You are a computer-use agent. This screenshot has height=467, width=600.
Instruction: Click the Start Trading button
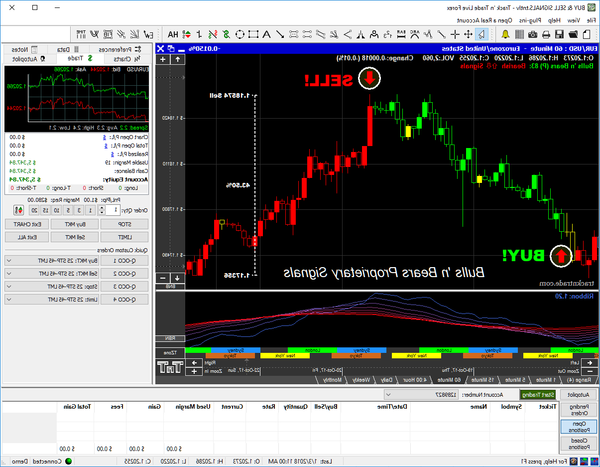point(538,395)
